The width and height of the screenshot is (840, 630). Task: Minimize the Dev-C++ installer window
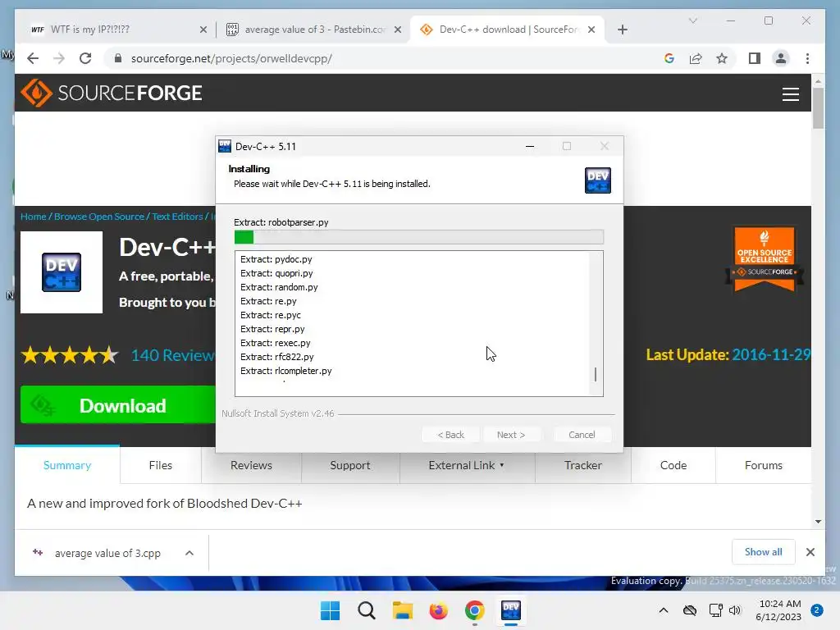(x=530, y=146)
